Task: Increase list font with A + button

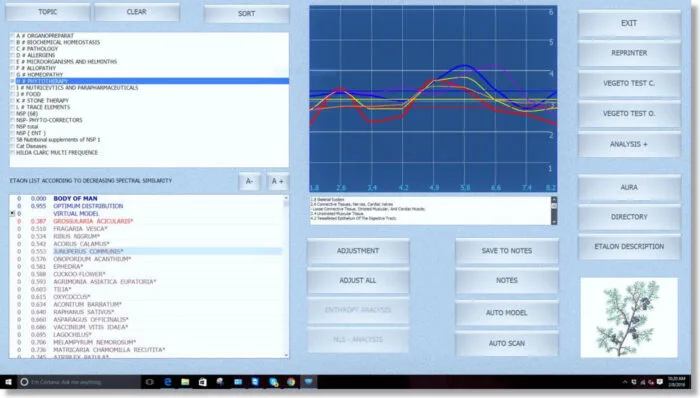Action: (x=277, y=181)
